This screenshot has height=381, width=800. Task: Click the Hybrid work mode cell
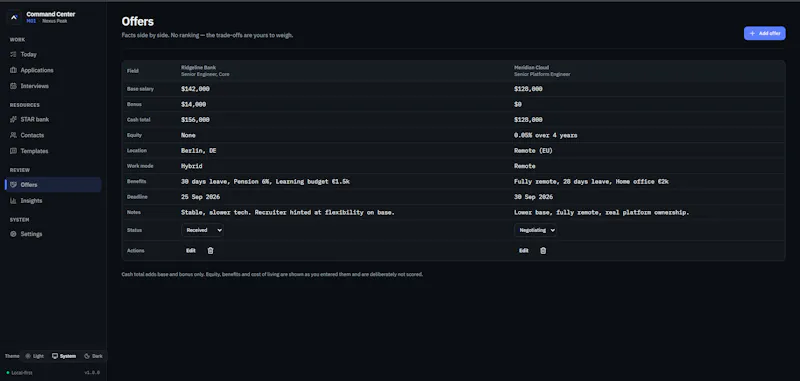(x=192, y=166)
